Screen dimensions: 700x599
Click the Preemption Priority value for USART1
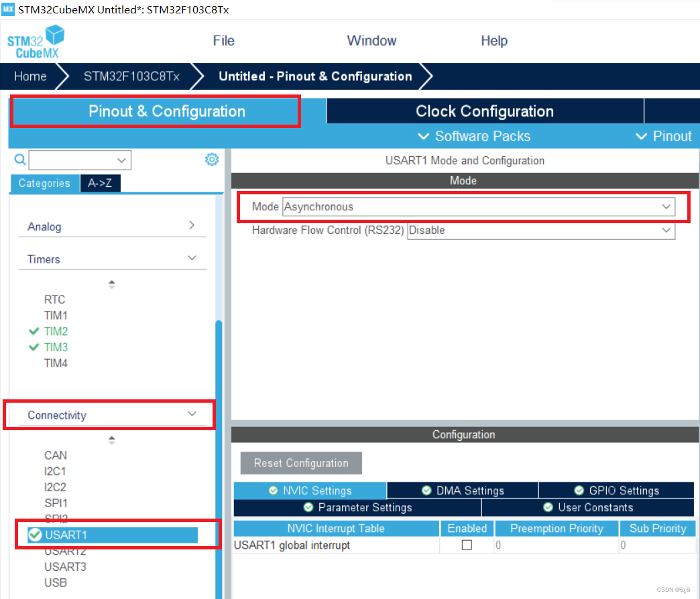point(557,545)
